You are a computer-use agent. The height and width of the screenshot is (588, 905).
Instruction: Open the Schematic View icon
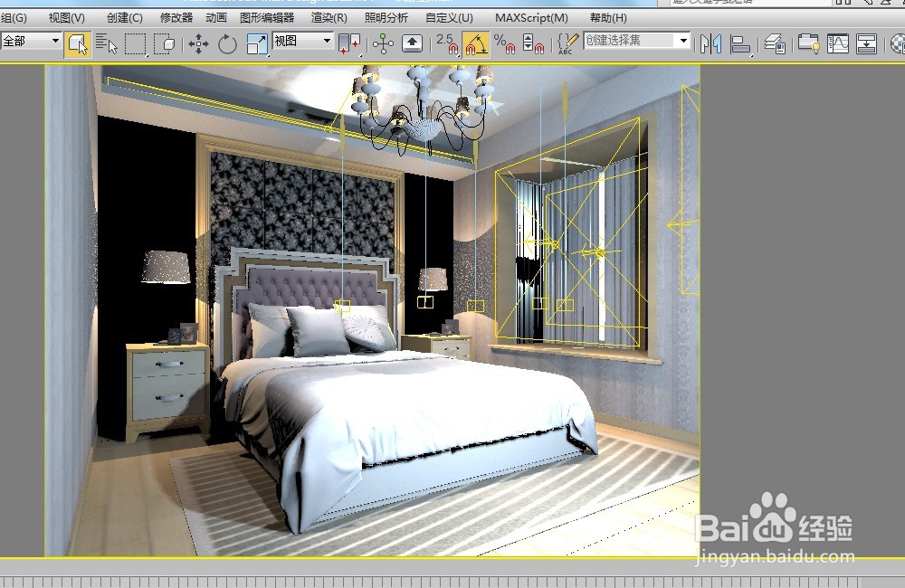click(x=866, y=43)
